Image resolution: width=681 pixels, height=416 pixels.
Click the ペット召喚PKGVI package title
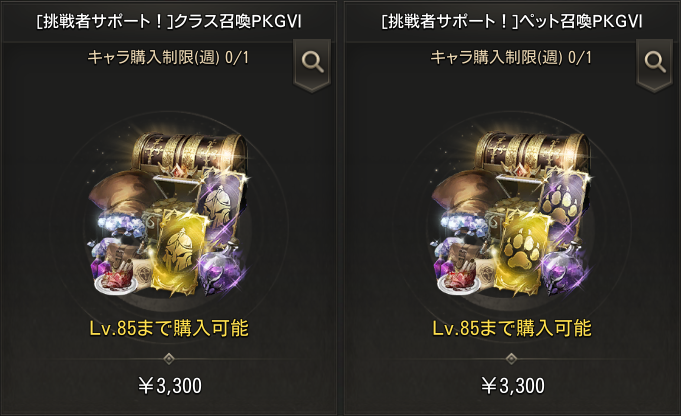[x=512, y=21]
